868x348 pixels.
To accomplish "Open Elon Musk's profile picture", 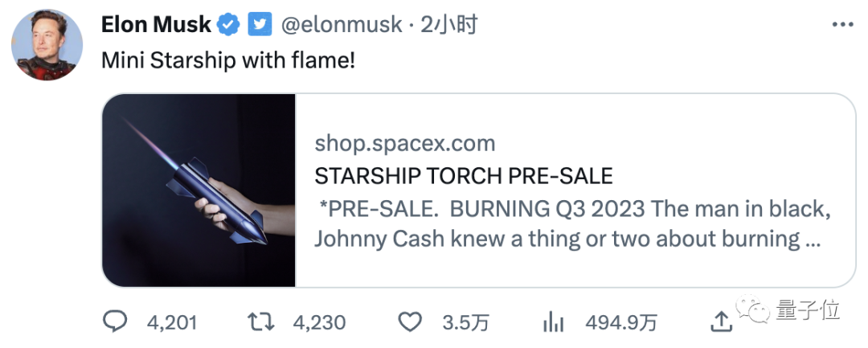I will [47, 45].
